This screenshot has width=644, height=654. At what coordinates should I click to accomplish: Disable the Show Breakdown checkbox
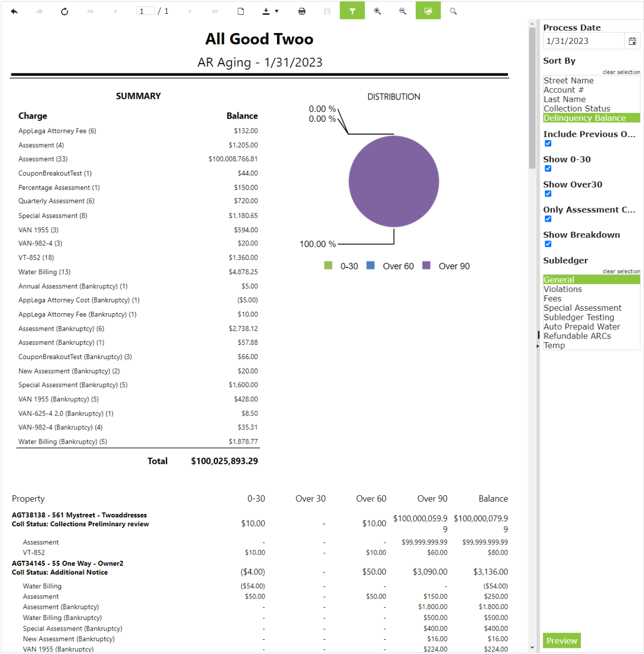[x=548, y=244]
